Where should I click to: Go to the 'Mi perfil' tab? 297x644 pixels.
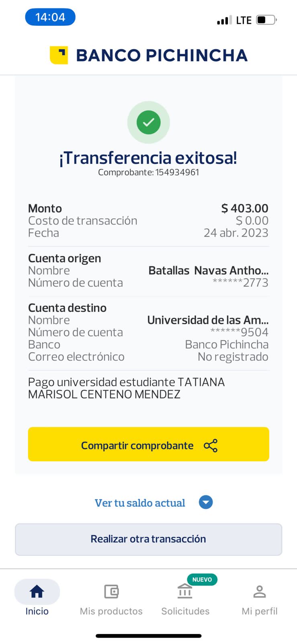click(x=260, y=611)
